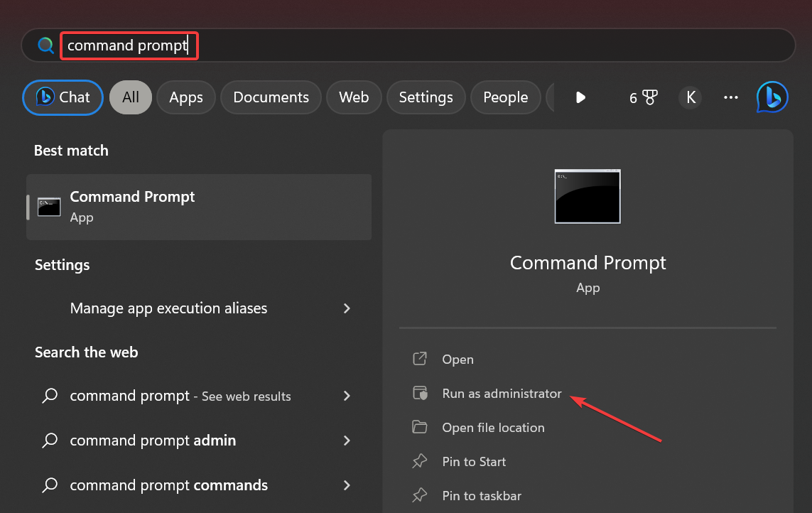Select the Settings search filter
The height and width of the screenshot is (513, 812).
425,97
